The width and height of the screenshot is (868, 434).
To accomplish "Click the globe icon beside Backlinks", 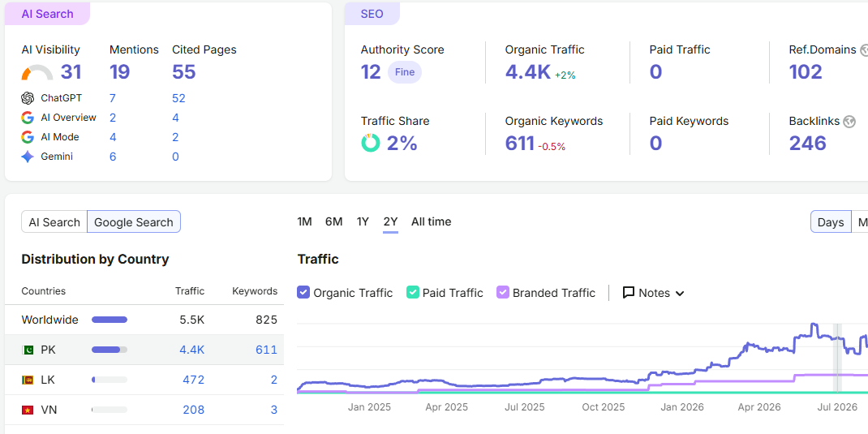I will [849, 122].
